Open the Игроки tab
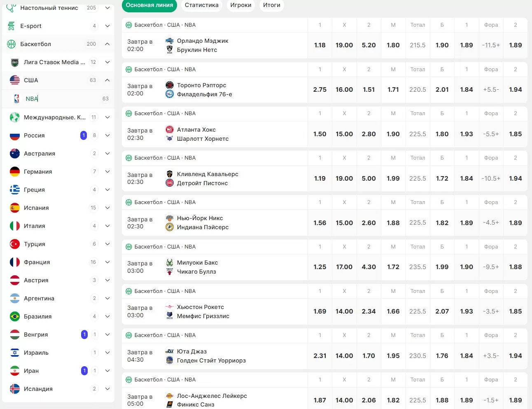The height and width of the screenshot is (409, 532). point(241,5)
